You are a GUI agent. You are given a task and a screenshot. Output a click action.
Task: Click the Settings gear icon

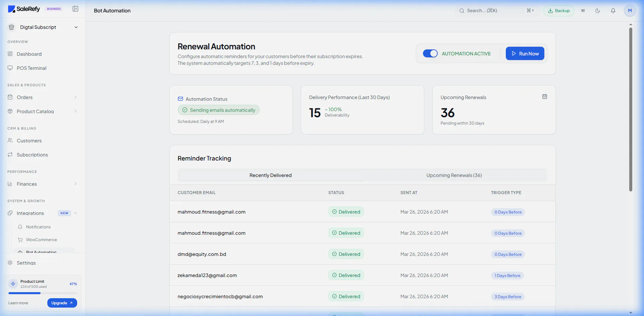click(x=10, y=263)
